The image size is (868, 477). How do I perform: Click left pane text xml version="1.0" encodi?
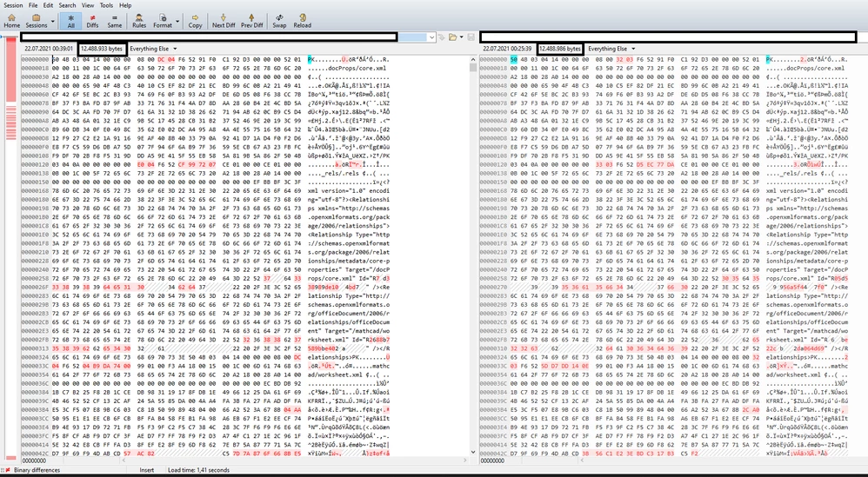(348, 190)
